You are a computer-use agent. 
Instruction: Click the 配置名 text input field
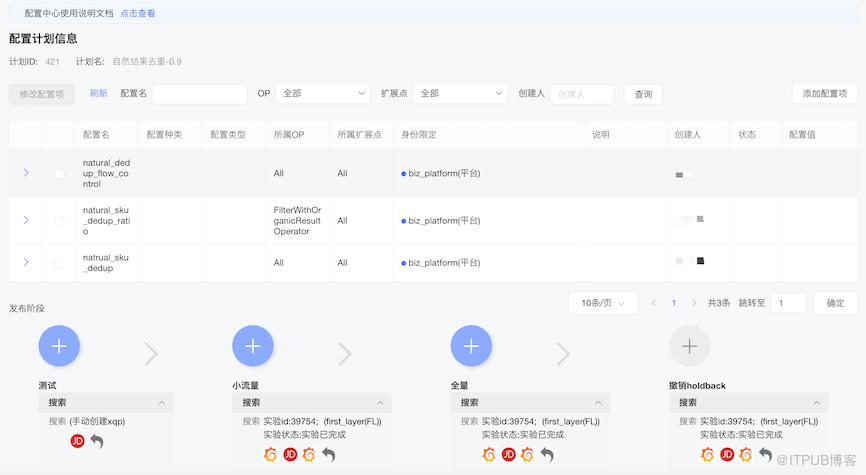coord(199,93)
